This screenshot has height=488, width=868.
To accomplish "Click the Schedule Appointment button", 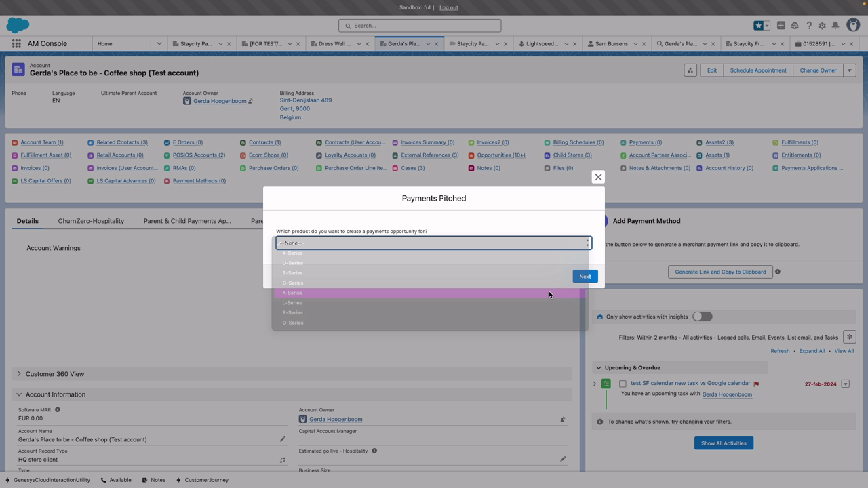I will click(758, 70).
